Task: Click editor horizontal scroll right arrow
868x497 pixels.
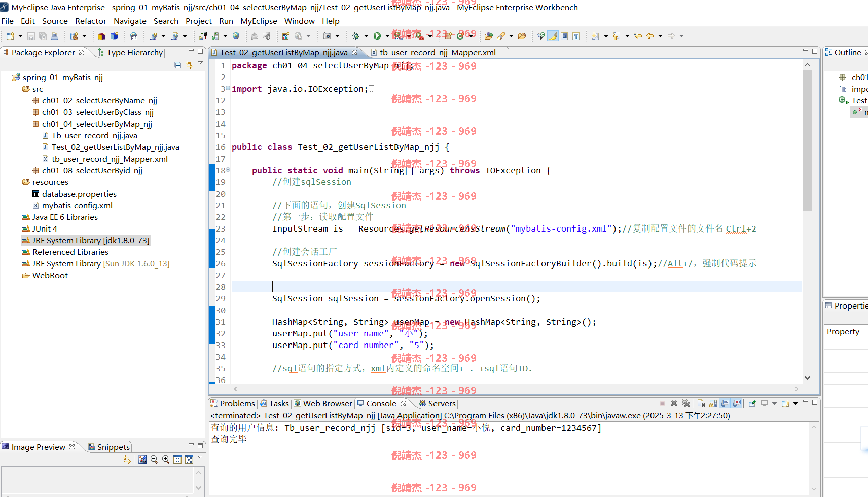Action: 797,389
